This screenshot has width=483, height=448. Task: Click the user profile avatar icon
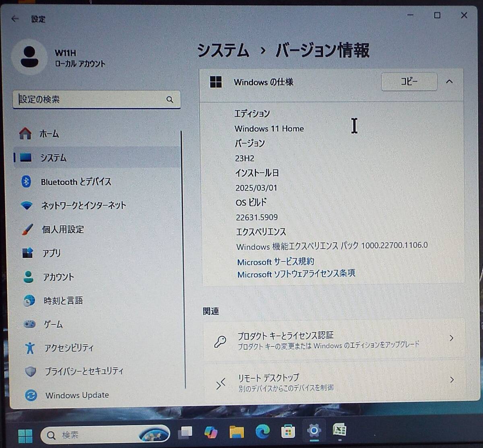click(29, 58)
